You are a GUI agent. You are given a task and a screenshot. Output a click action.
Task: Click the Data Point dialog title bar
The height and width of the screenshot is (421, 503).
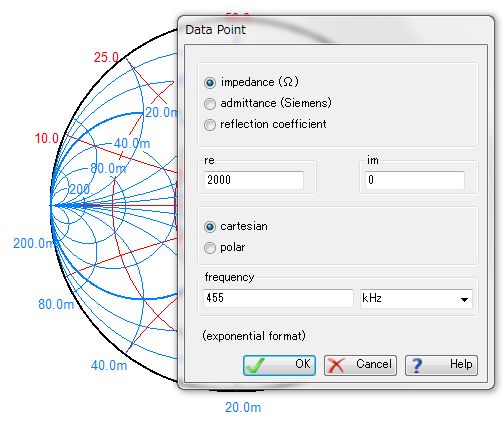[336, 30]
